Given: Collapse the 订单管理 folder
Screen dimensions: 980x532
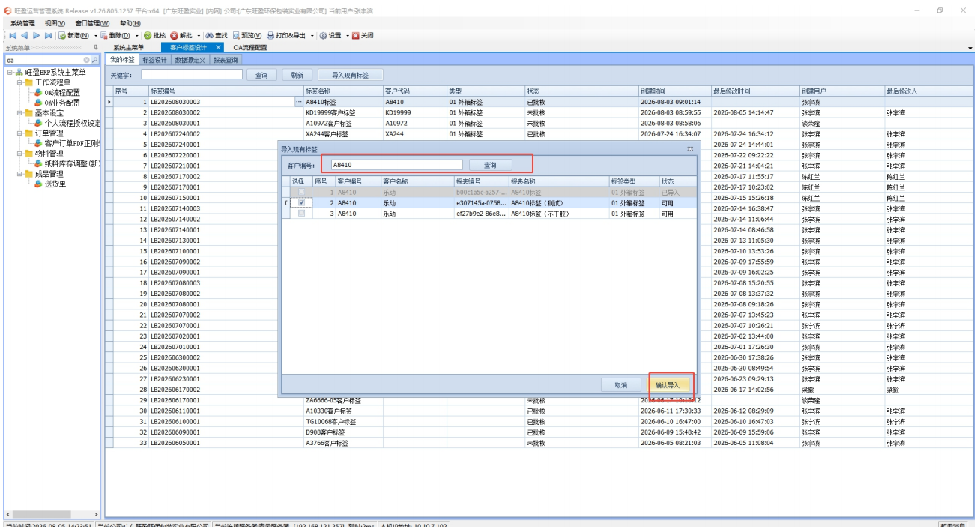Looking at the screenshot, I should pyautogui.click(x=19, y=133).
